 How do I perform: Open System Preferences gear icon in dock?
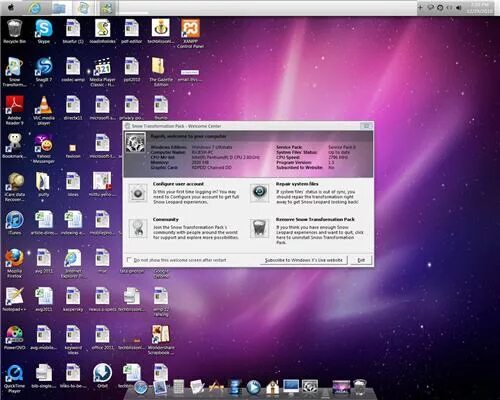[x=310, y=387]
